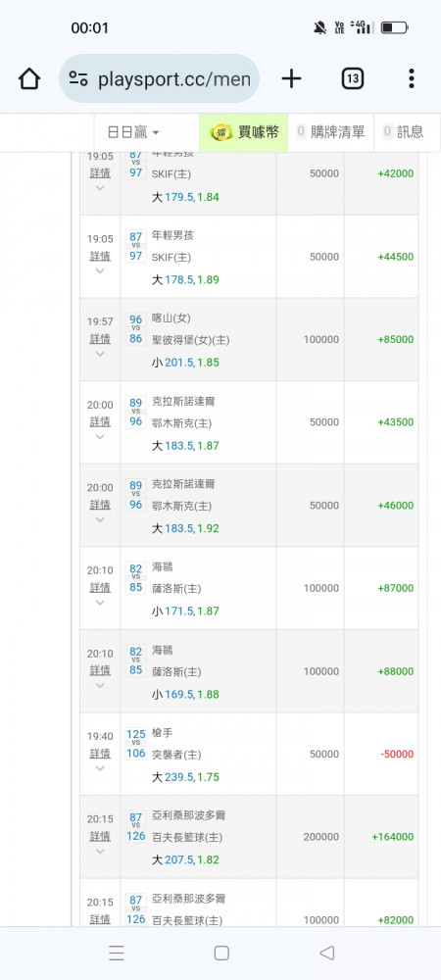The height and width of the screenshot is (980, 441).
Task: Click the 125 vs 106 score box
Action: coord(135,743)
